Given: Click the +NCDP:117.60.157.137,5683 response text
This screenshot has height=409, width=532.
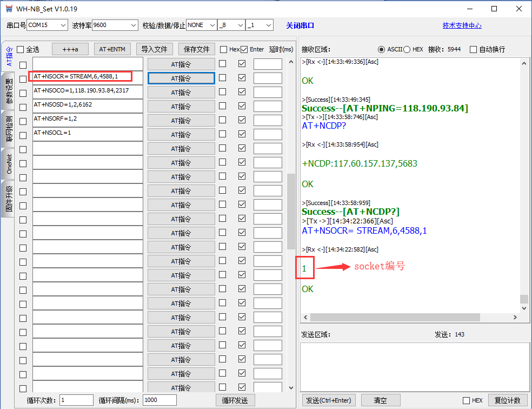Looking at the screenshot, I should click(360, 163).
